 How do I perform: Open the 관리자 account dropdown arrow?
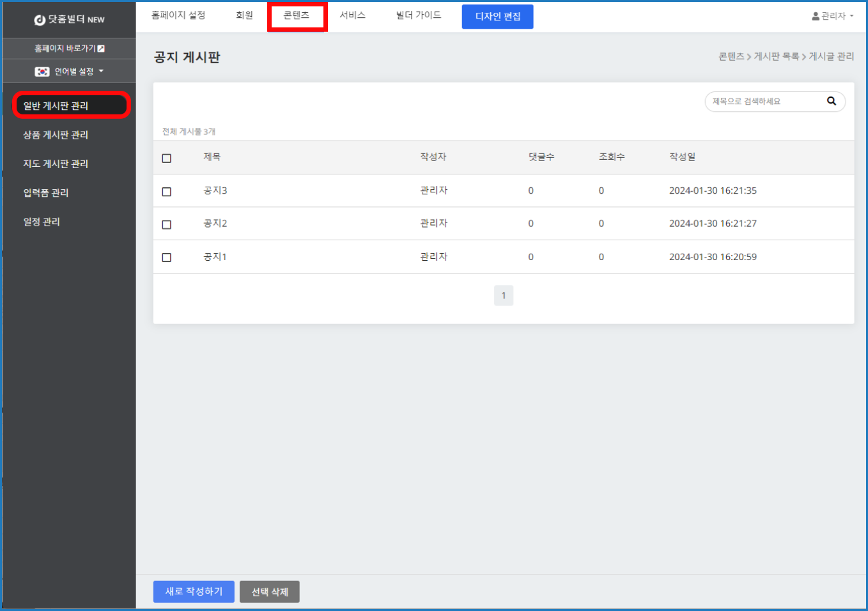click(851, 16)
